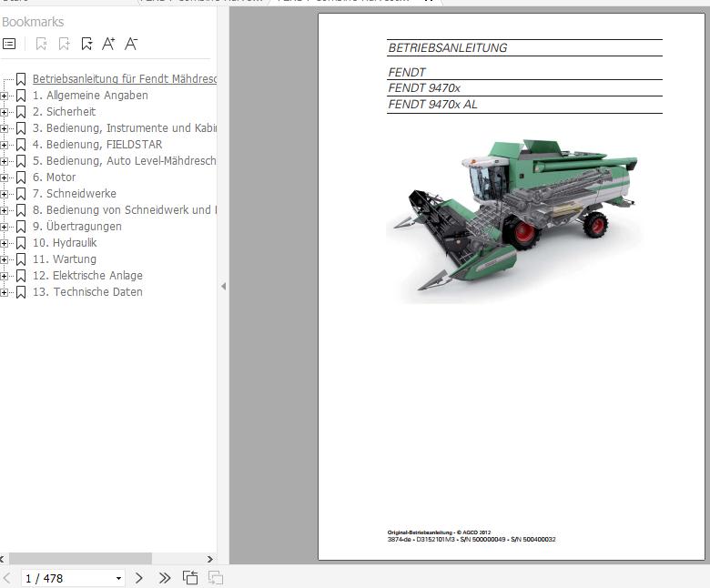Click bookmark icon beside 10. Hydraulik
Image resolution: width=710 pixels, height=588 pixels.
[21, 243]
